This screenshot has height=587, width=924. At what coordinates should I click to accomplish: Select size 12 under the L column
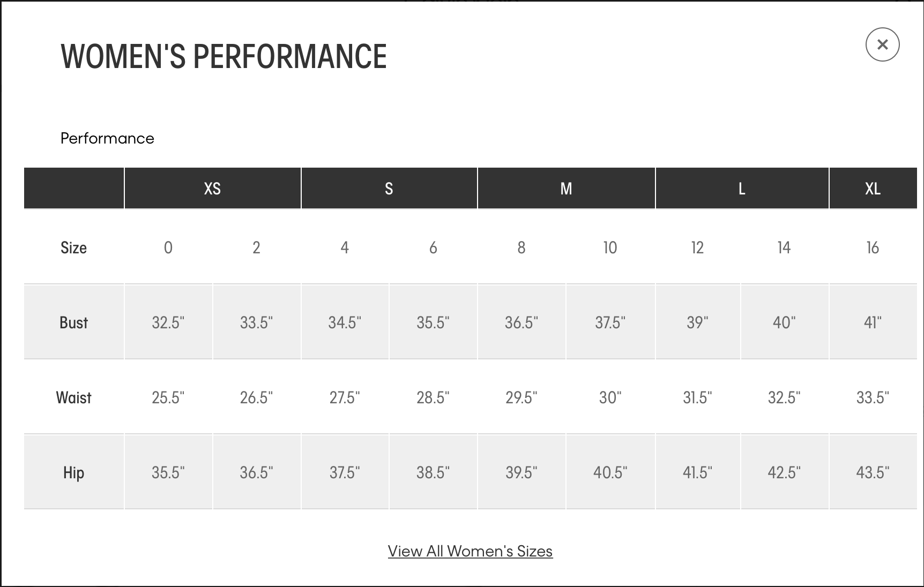click(x=697, y=247)
